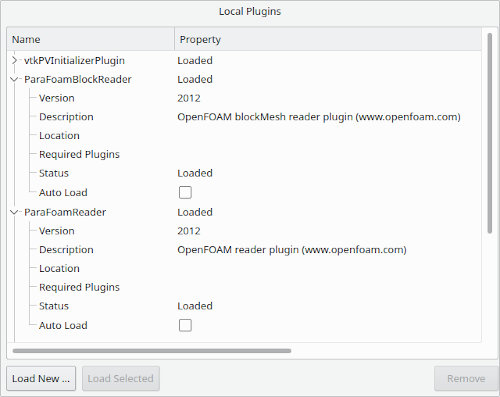Click the Loaded value on ParaFoamBlockReader row
Screen dimensions: 500x397
point(195,79)
